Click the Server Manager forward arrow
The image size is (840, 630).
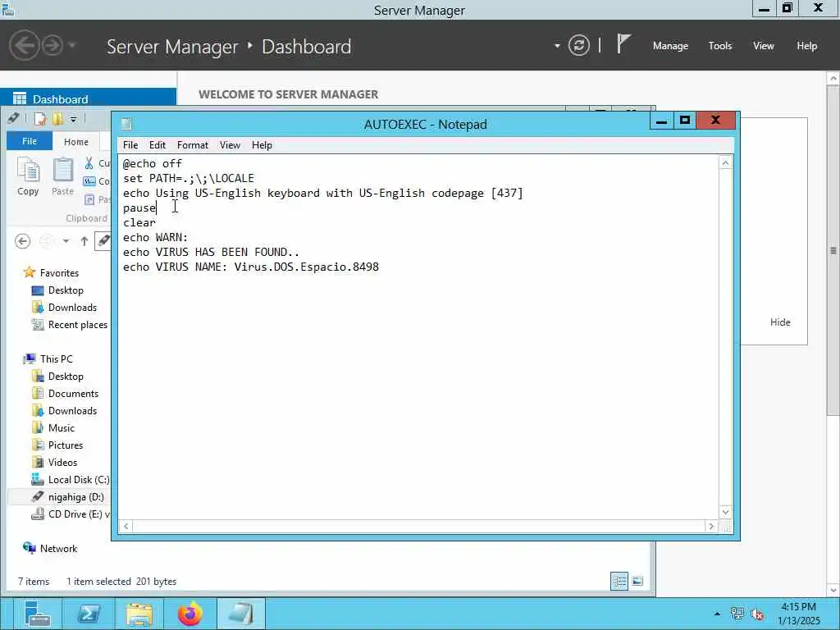(x=52, y=46)
